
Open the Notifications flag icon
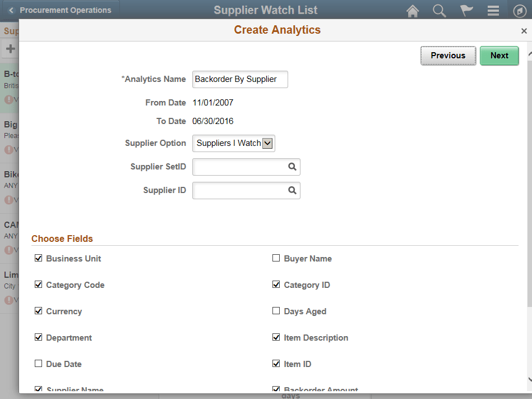pyautogui.click(x=466, y=11)
